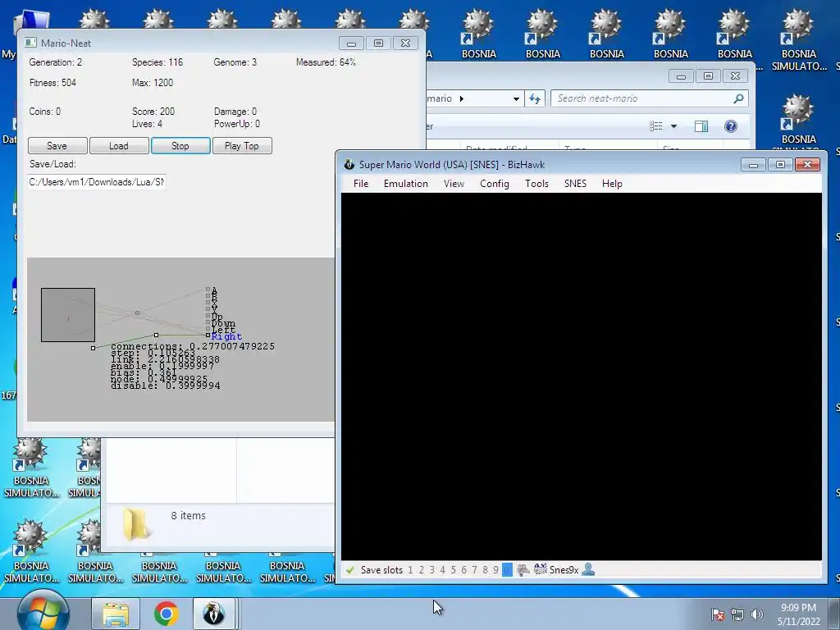The image size is (840, 630).
Task: Click the BizHawk title bar app icon
Action: tap(349, 164)
